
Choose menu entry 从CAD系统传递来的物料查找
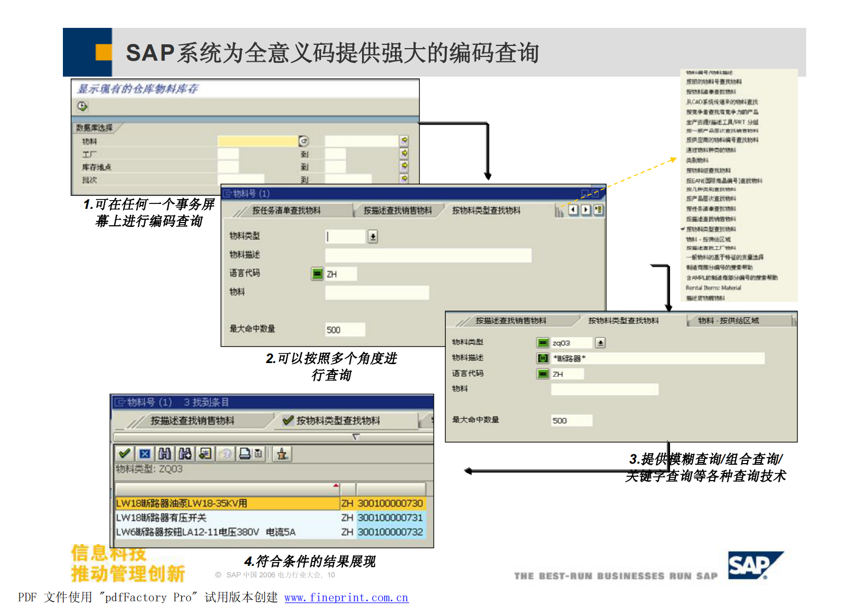click(x=722, y=102)
